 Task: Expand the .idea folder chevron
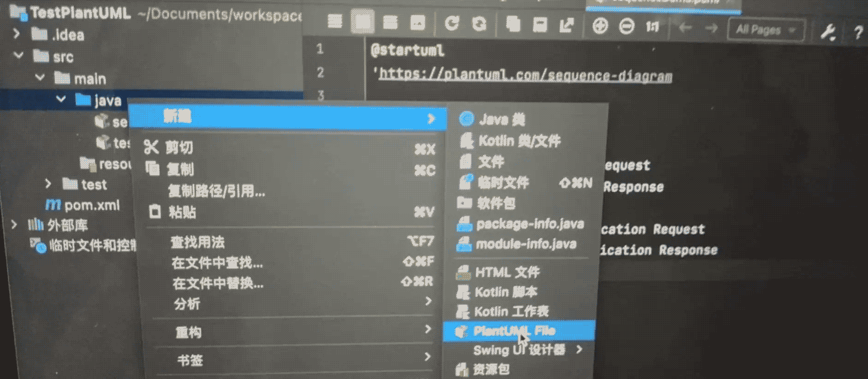(17, 34)
